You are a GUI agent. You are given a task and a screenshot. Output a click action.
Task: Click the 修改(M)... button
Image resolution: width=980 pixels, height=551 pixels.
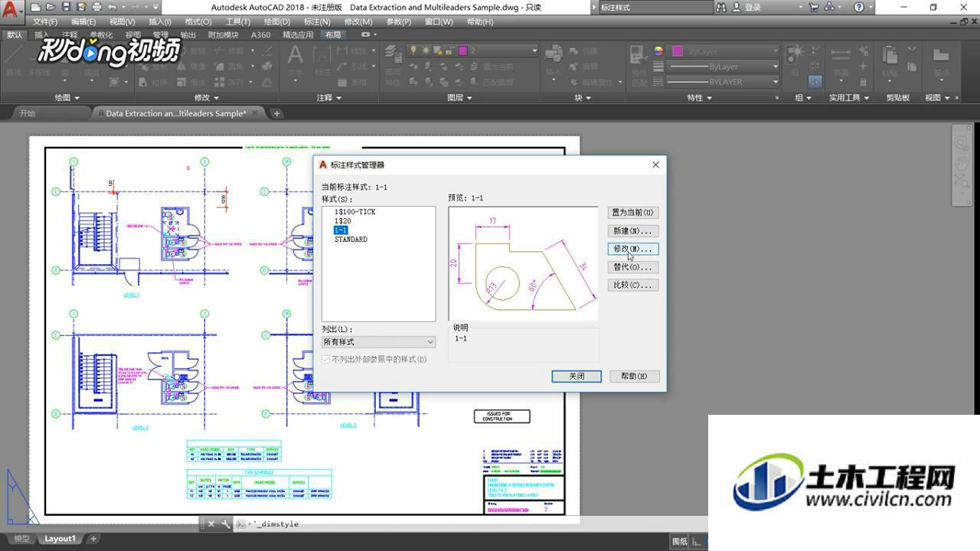tap(632, 249)
